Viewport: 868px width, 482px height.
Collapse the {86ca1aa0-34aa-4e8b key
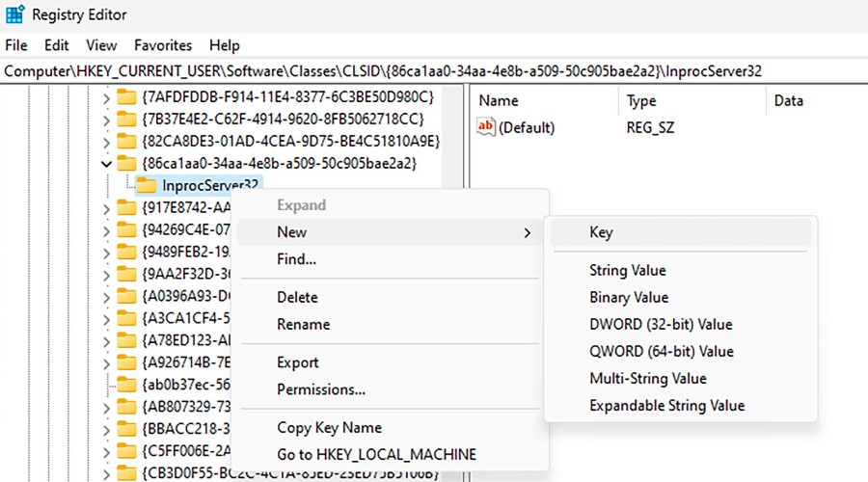coord(106,164)
